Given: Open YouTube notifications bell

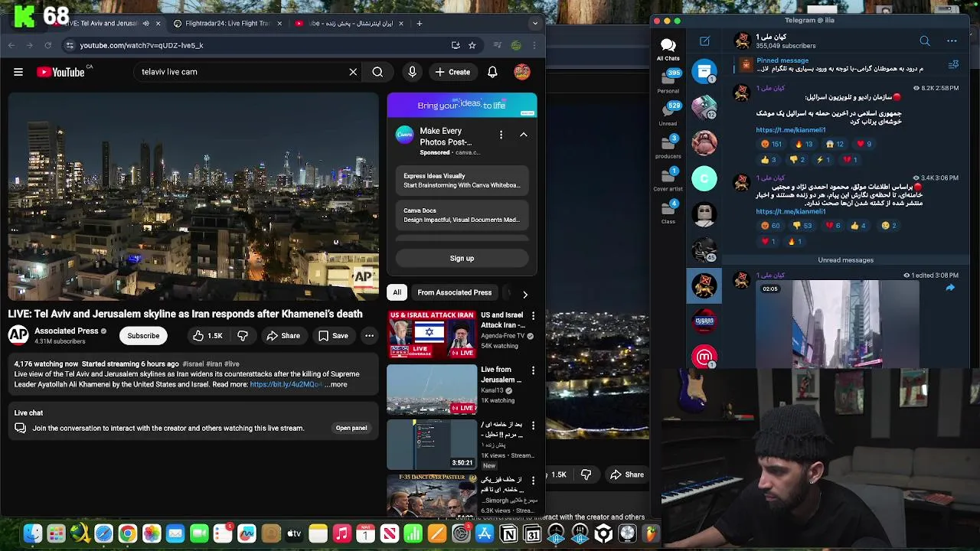Looking at the screenshot, I should pos(492,72).
